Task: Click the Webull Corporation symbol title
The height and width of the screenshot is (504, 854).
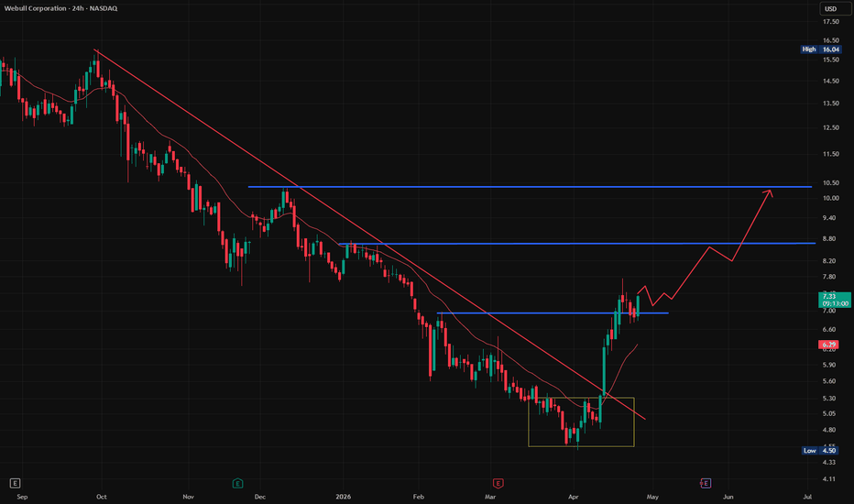Action: (60, 8)
